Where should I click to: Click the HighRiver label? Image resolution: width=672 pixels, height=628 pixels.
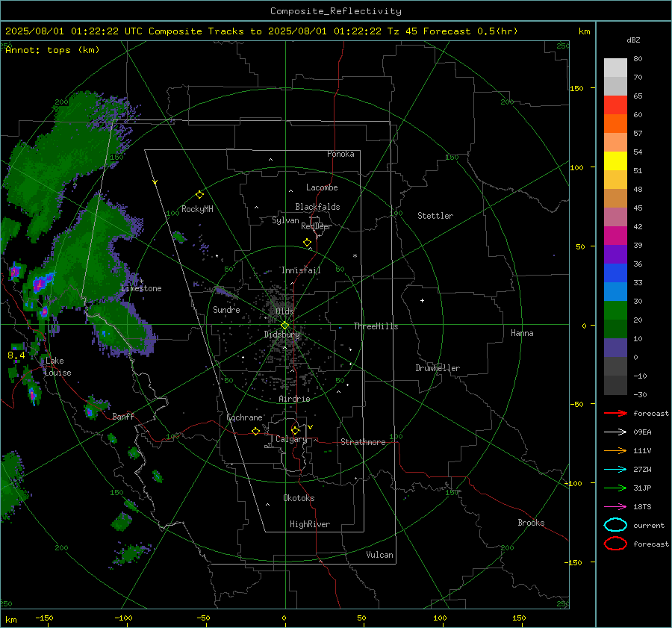(310, 524)
